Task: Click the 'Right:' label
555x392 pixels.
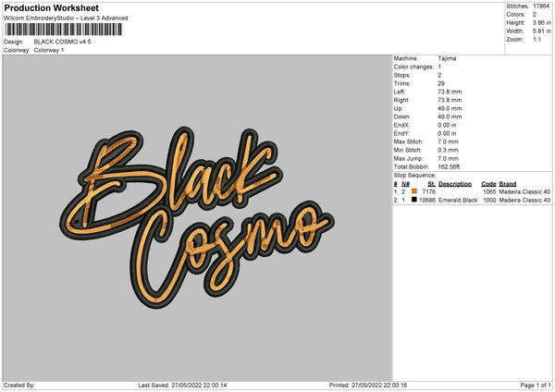Action: pos(401,100)
